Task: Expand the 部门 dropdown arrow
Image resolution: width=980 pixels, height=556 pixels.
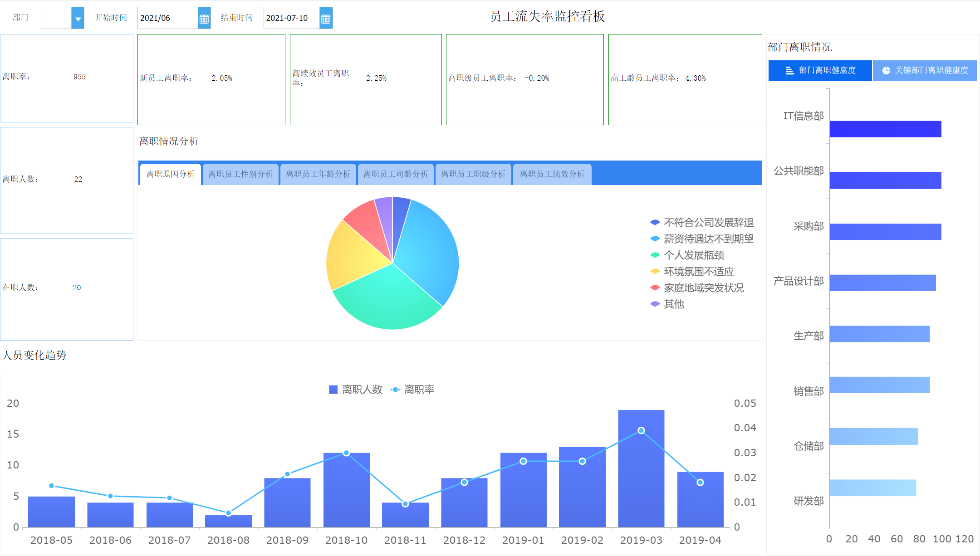Action: [78, 18]
